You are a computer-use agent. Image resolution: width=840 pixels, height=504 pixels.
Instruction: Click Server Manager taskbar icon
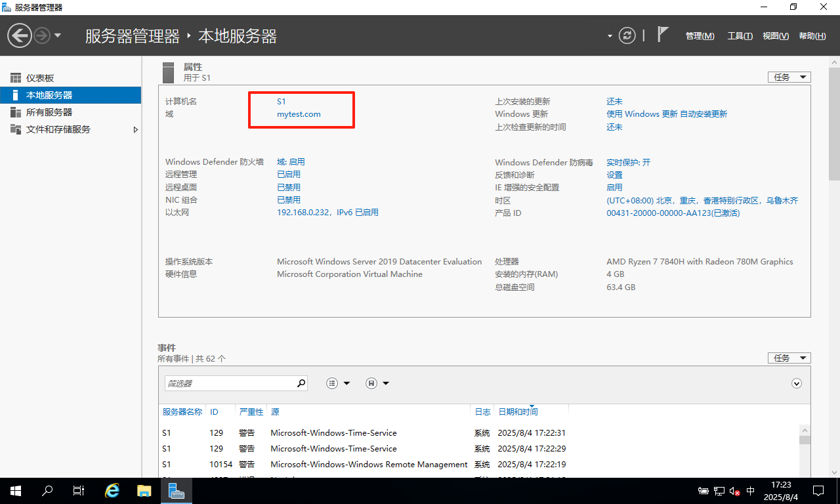(x=176, y=491)
